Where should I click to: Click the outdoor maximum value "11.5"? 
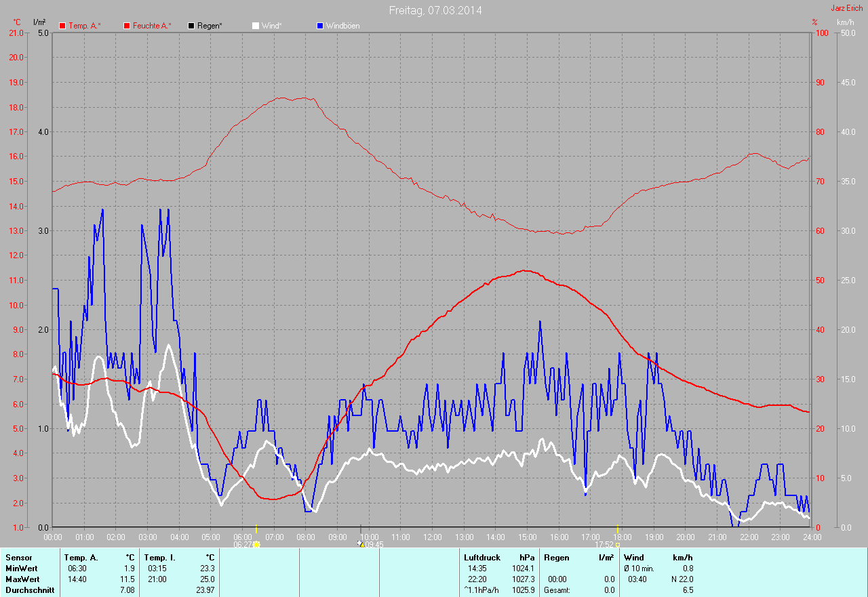click(127, 579)
